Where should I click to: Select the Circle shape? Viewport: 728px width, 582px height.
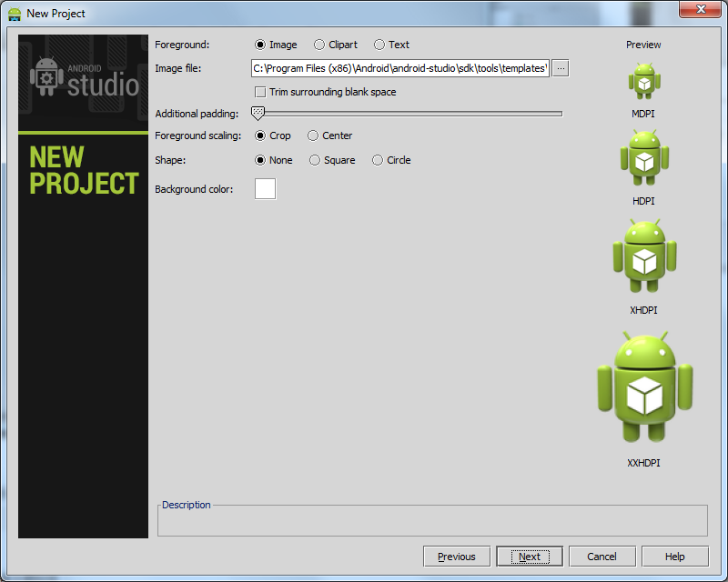point(376,159)
